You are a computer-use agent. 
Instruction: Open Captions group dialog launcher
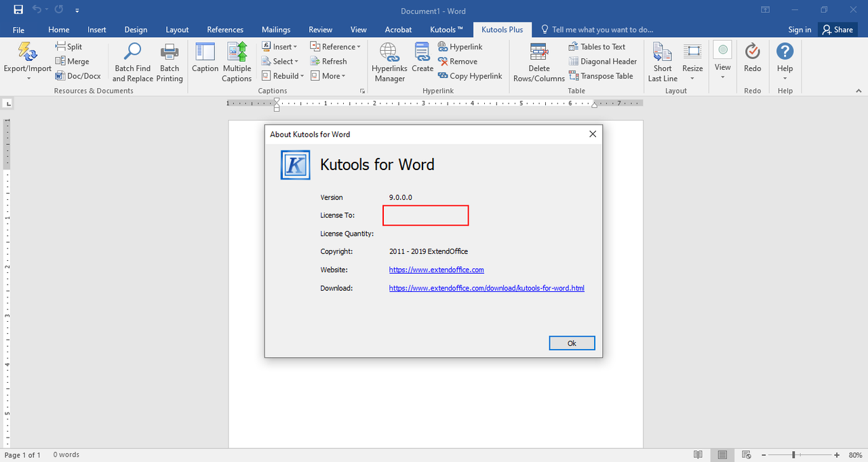[x=362, y=91]
